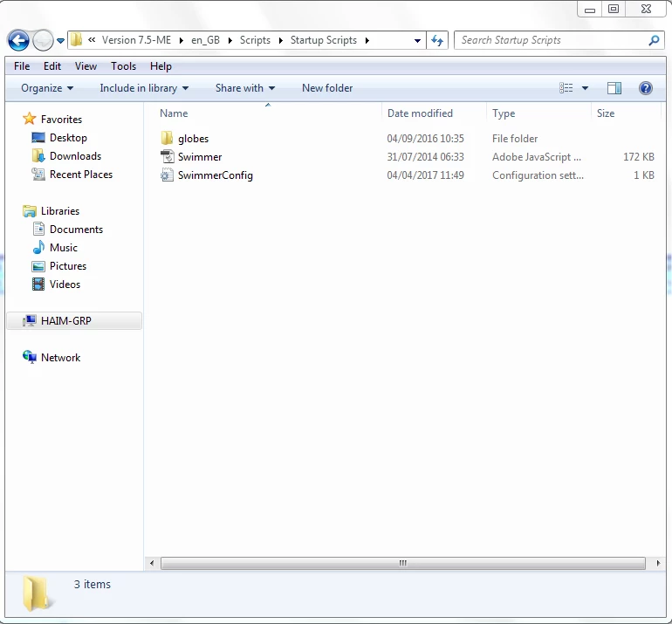Click the Startup Scripts breadcrumb
Screen dimensions: 672x624
tap(324, 40)
